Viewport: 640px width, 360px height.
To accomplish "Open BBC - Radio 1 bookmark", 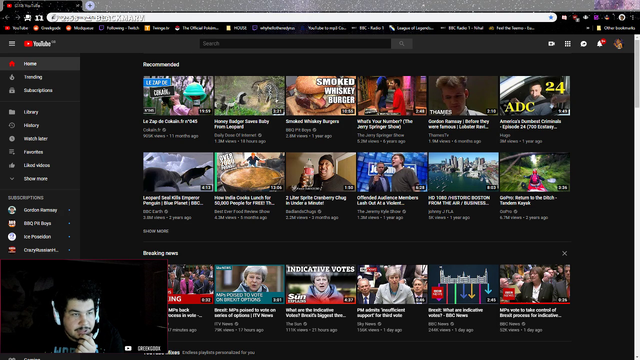I will tap(368, 28).
